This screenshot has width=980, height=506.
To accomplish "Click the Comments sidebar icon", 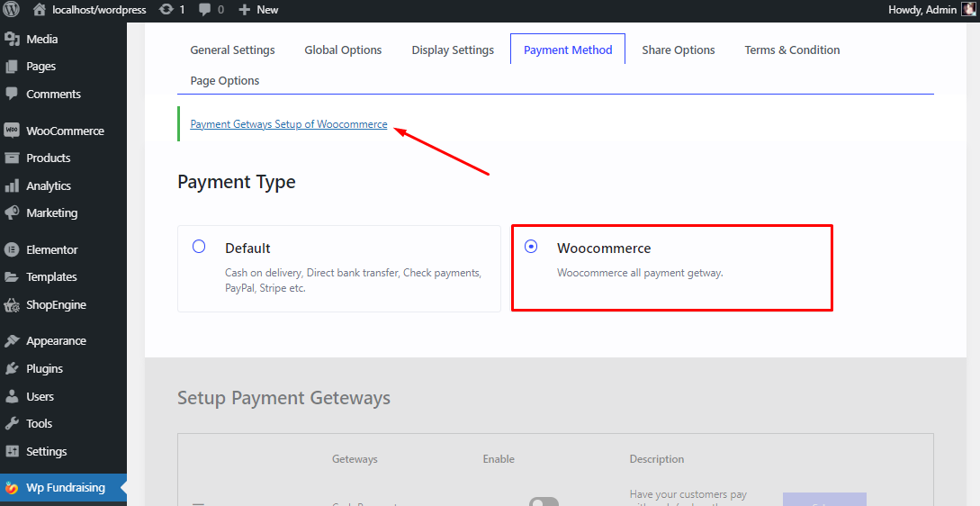I will (x=12, y=94).
